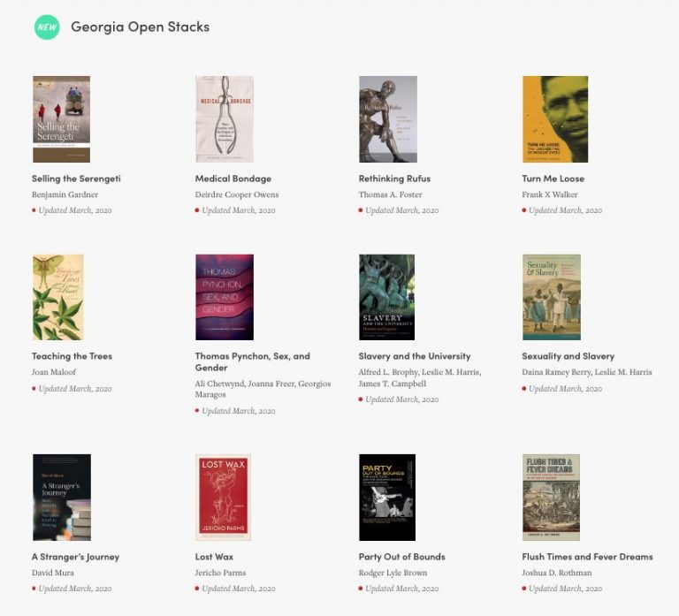Click the Medical Bondage title link
Image resolution: width=679 pixels, height=616 pixels.
tap(233, 179)
